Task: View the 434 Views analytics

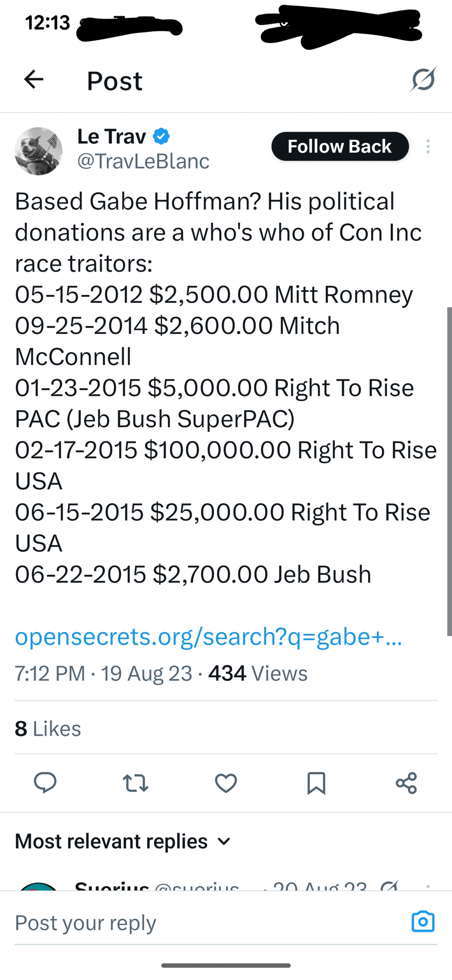Action: pos(258,673)
